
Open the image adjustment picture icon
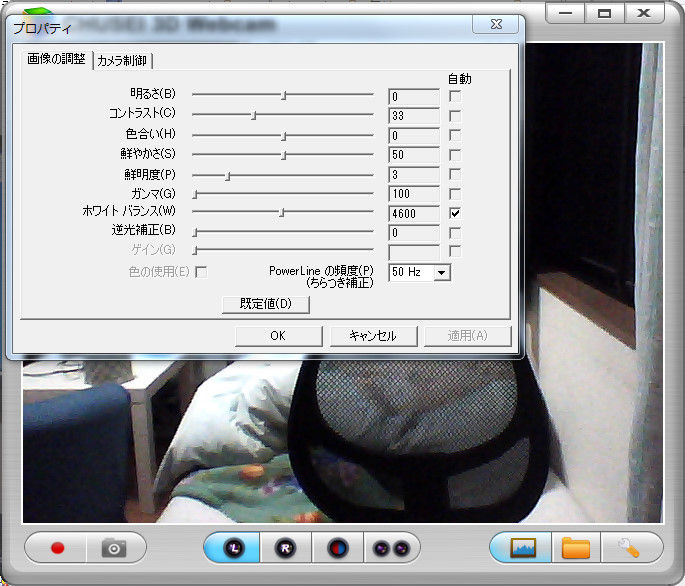coord(523,547)
